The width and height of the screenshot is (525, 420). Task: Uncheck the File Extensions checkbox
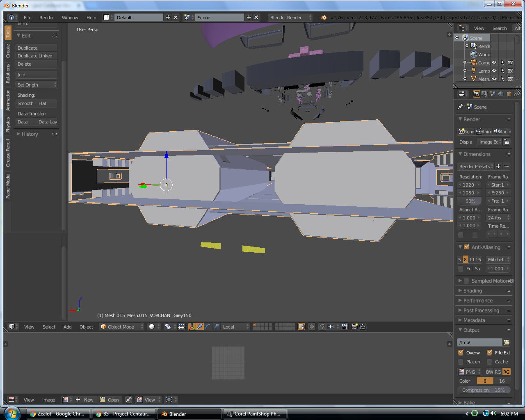[489, 352]
